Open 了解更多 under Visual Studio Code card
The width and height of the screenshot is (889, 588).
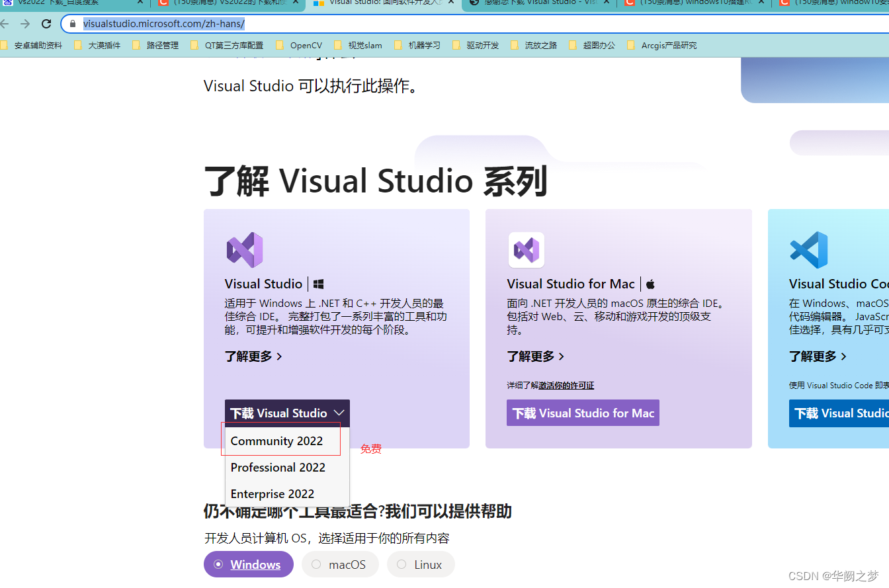tap(818, 357)
